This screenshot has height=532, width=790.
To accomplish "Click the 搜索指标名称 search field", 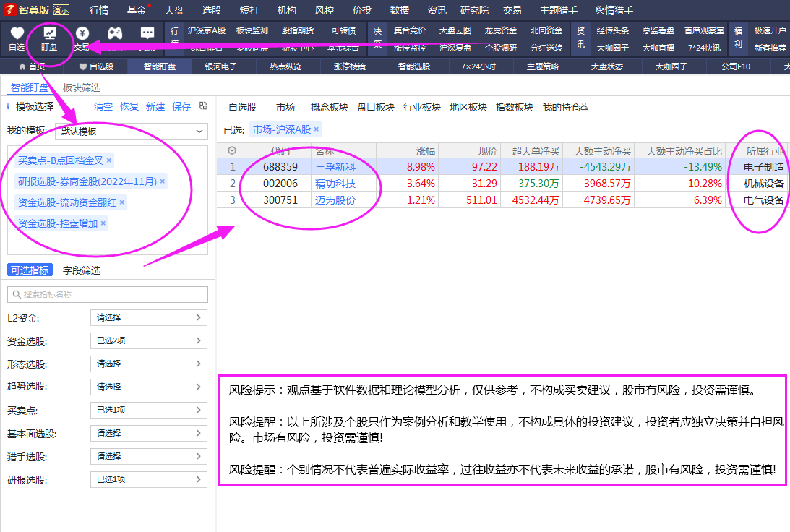I will [x=107, y=294].
